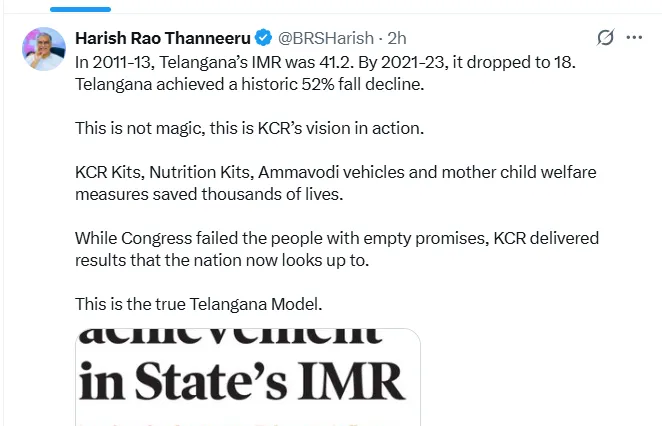The width and height of the screenshot is (662, 426).
Task: Click the blue verified badge
Action: point(264,38)
